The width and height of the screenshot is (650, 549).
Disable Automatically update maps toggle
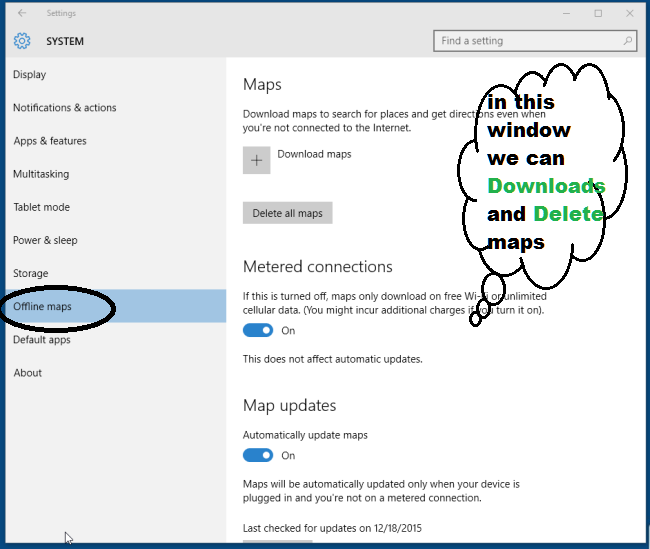click(x=258, y=455)
